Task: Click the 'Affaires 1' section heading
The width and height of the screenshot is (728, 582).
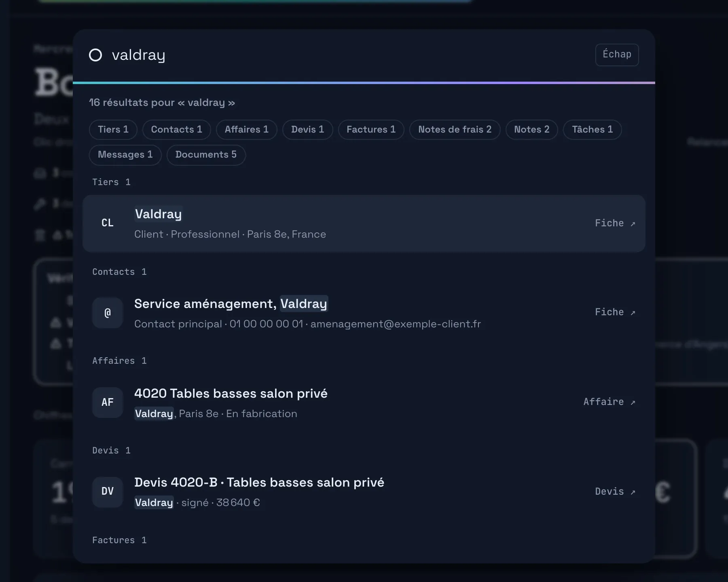Action: [119, 361]
